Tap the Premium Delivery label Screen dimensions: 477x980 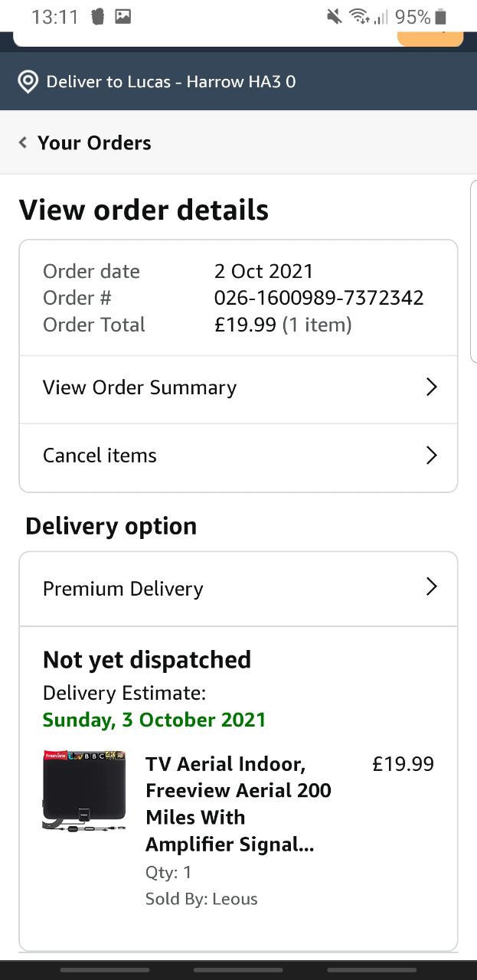tap(123, 589)
